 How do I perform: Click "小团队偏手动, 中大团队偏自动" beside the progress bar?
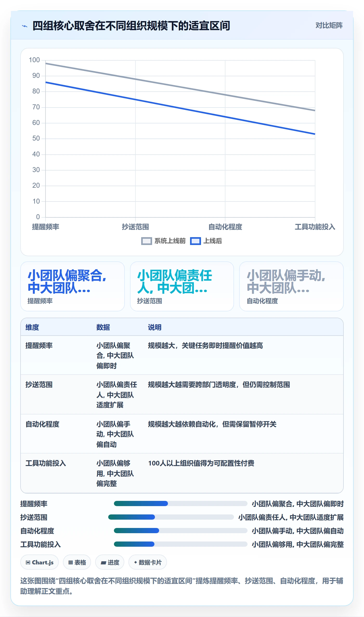pos(298,531)
